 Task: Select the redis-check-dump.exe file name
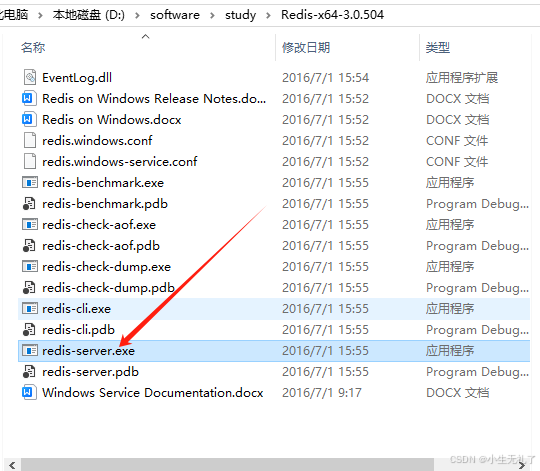[x=106, y=267]
